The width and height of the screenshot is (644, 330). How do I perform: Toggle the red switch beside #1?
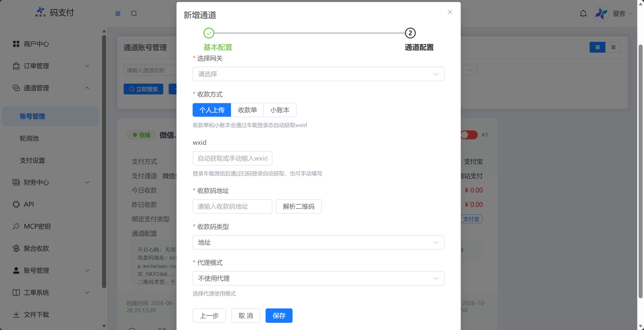(469, 135)
